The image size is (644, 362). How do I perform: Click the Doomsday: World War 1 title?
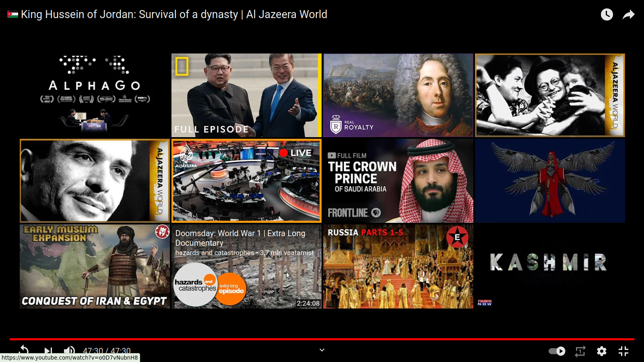click(240, 238)
